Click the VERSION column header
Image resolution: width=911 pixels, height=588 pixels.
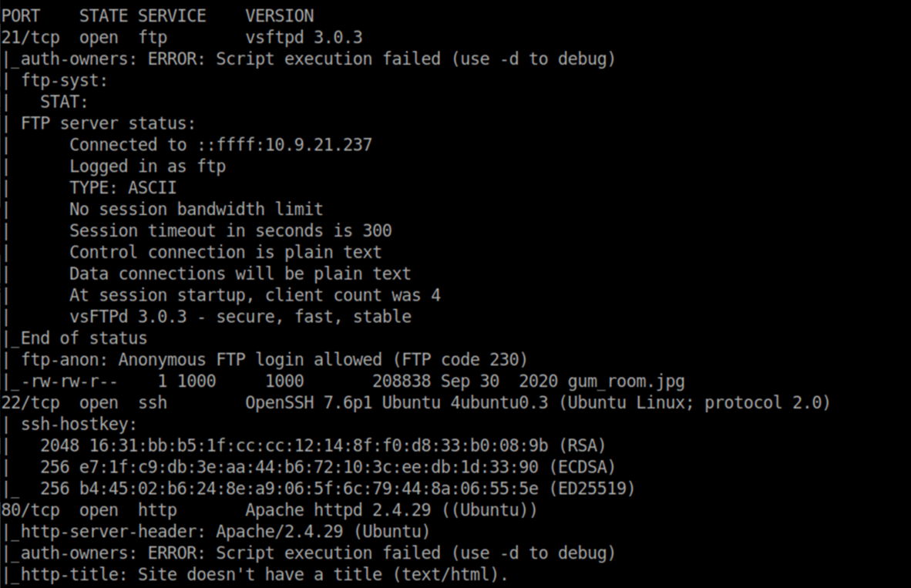[280, 16]
